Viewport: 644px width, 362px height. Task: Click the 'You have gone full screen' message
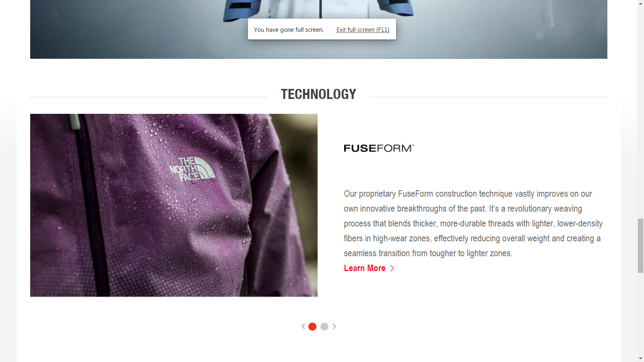(289, 30)
